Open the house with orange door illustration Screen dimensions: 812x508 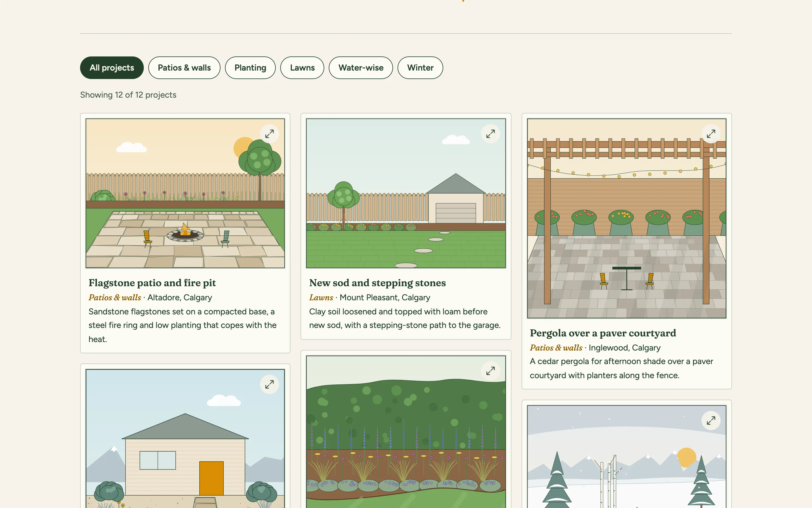point(185,439)
